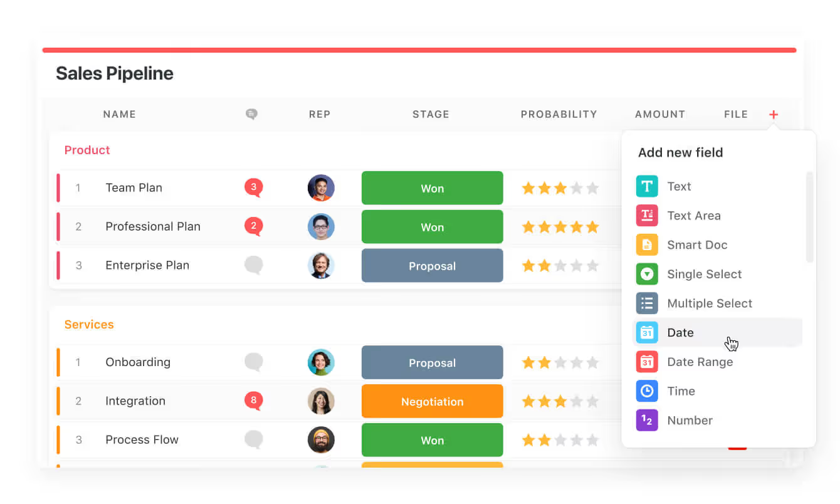Screen dimensions: 840x504
Task: Click the red plus add-field icon
Action: [x=774, y=115]
